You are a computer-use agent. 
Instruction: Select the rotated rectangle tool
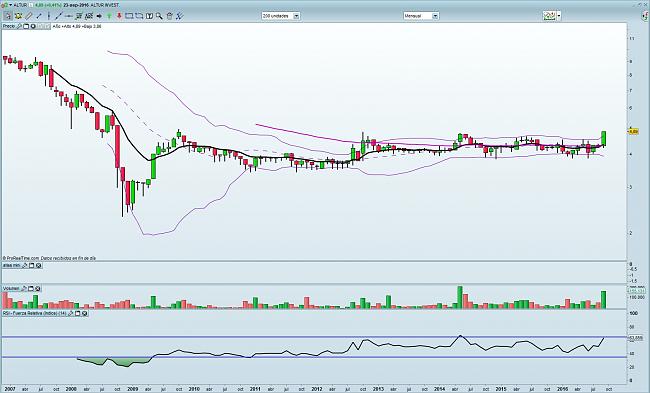139,16
